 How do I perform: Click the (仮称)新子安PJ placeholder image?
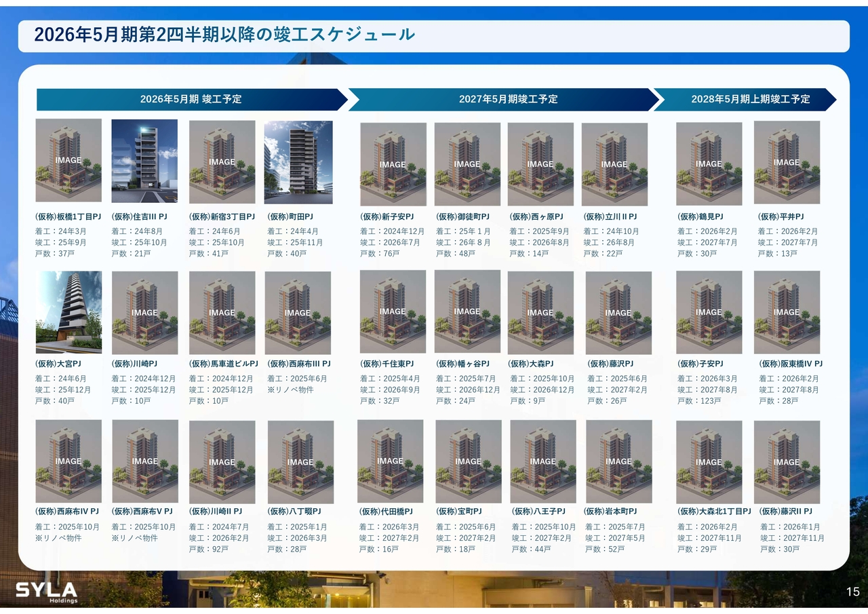coord(393,164)
